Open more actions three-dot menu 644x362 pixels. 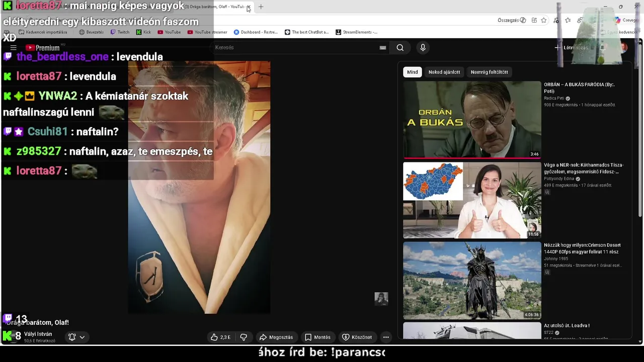coord(386,337)
